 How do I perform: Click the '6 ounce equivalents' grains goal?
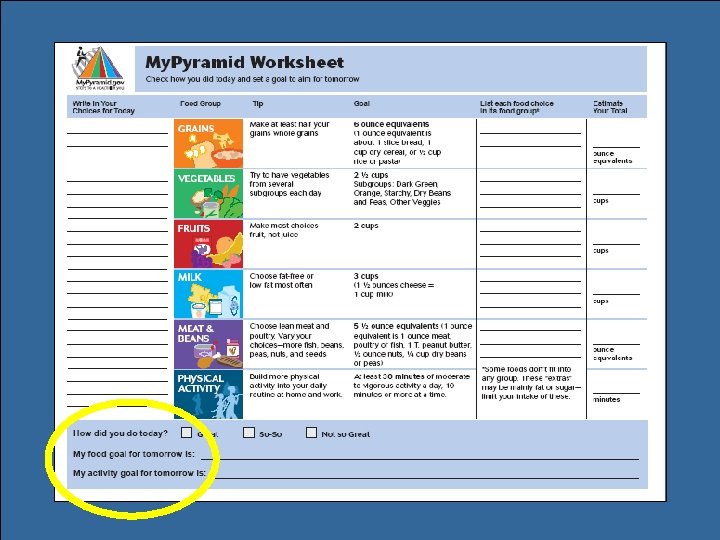click(x=391, y=124)
